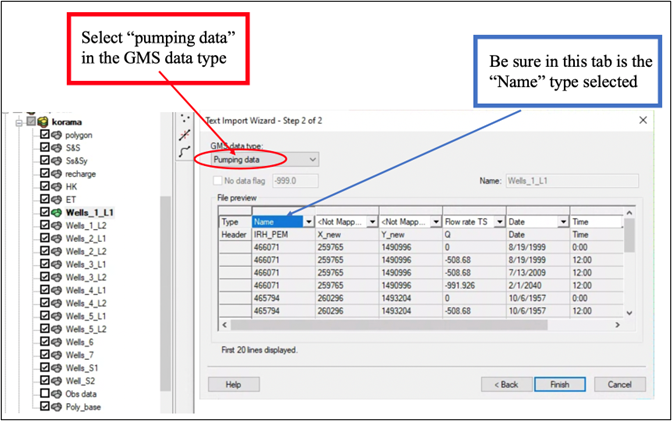Enable the Obs data checkbox
Viewport: 672px width, 421px height.
45,393
